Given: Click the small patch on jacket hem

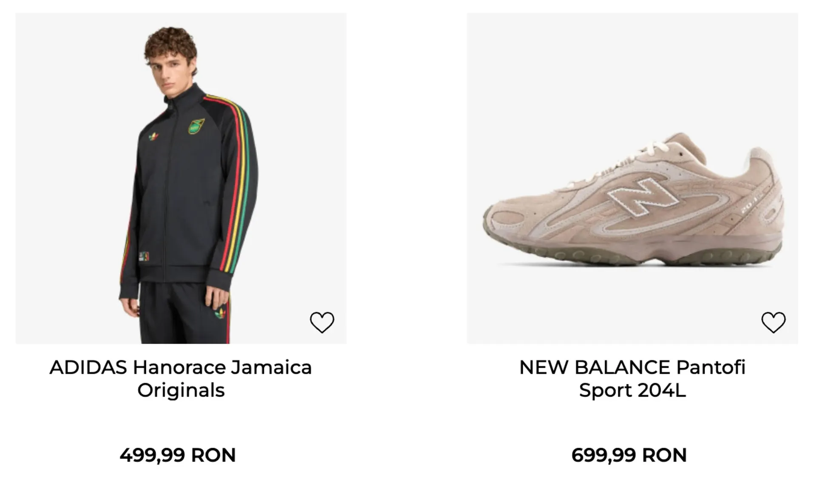Looking at the screenshot, I should pos(143,256).
